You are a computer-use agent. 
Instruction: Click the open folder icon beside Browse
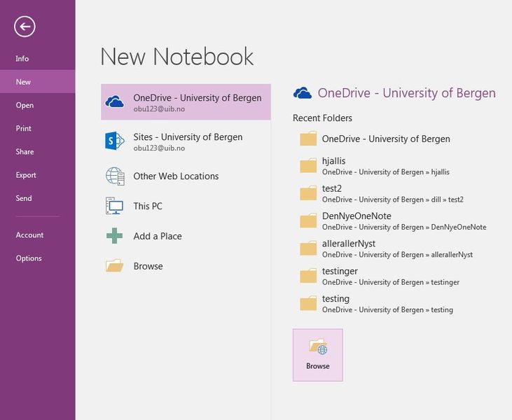coord(115,265)
